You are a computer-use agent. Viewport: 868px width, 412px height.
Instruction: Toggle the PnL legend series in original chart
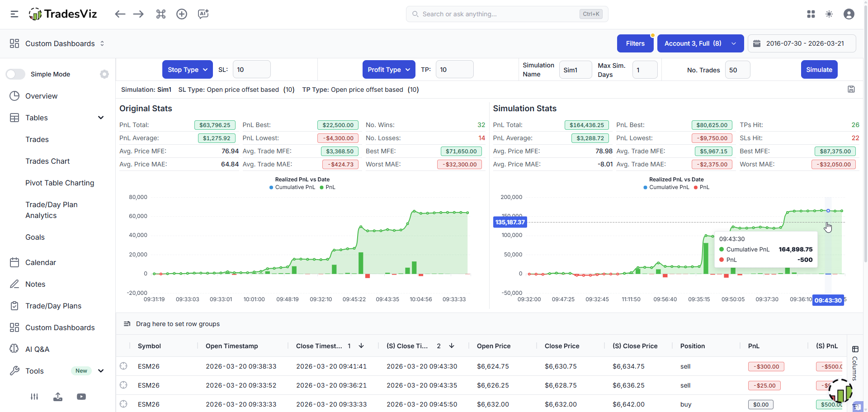pos(328,187)
